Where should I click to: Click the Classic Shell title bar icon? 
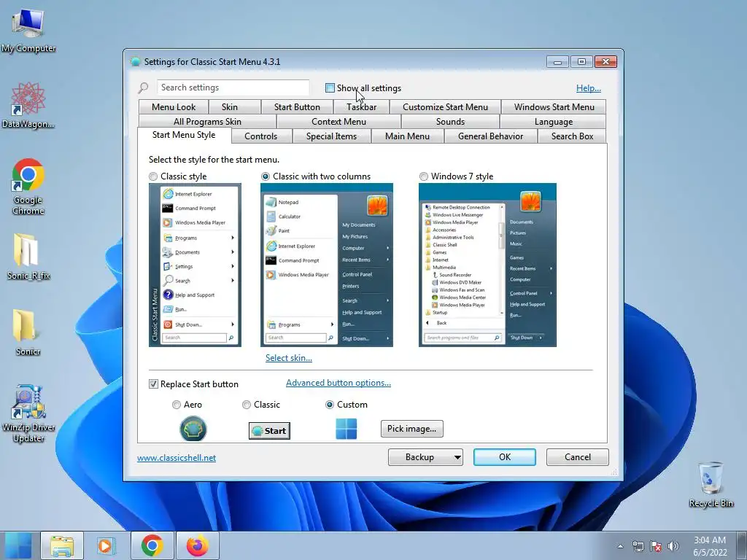point(136,62)
